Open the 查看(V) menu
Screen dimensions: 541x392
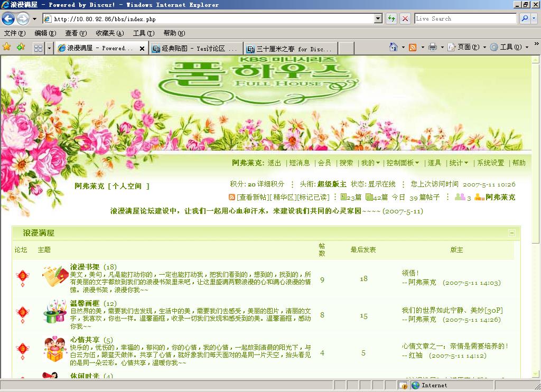click(x=76, y=33)
